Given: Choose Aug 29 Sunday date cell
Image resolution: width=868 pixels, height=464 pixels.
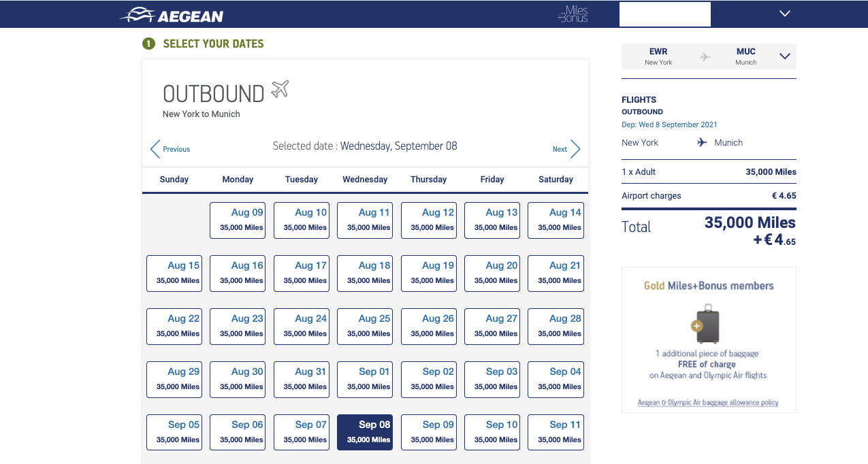Looking at the screenshot, I should click(174, 379).
